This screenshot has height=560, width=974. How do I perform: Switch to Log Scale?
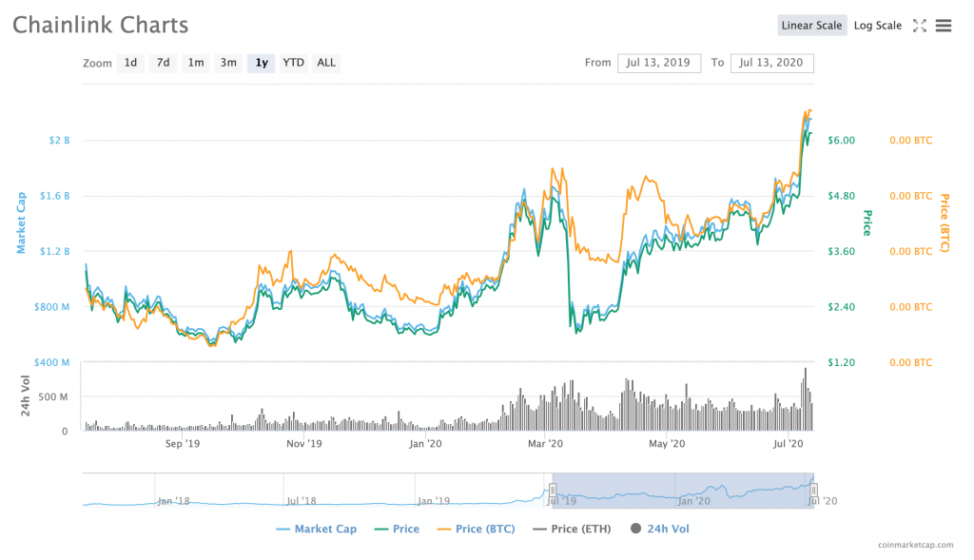click(877, 26)
